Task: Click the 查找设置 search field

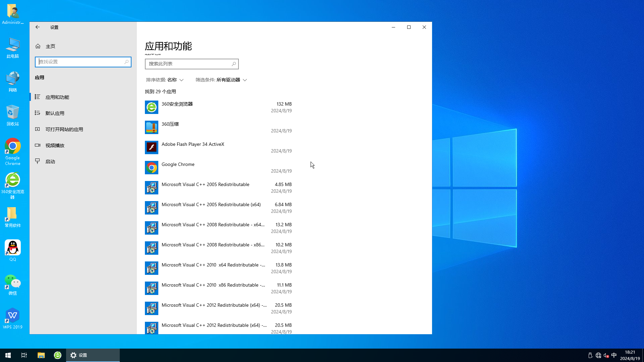Action: point(83,62)
